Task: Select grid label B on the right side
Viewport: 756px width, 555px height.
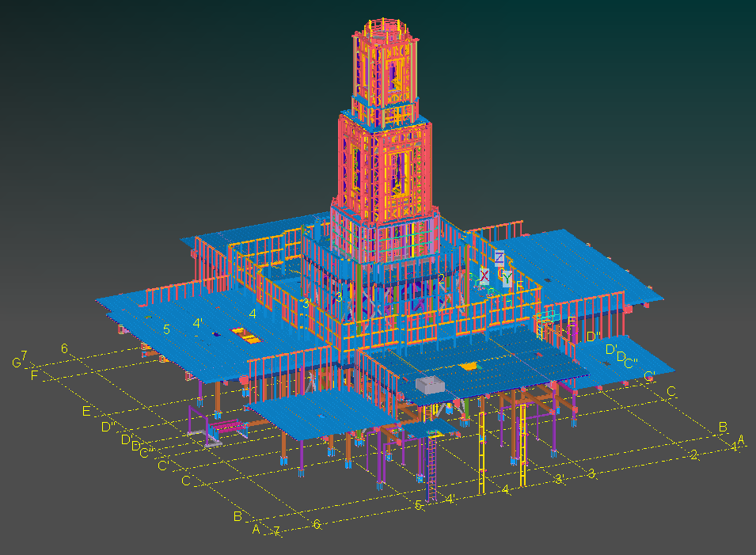Action: (724, 428)
